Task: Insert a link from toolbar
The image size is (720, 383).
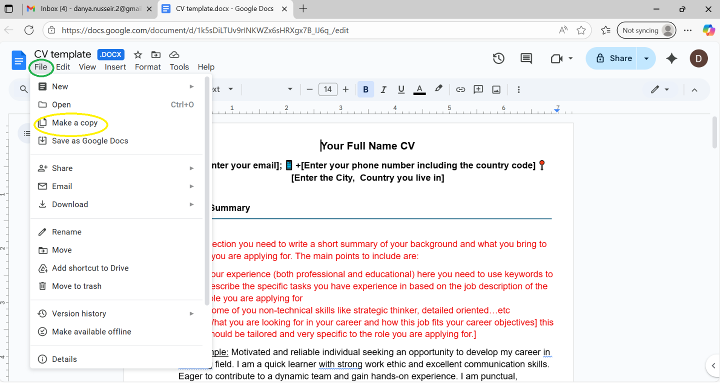Action: (x=460, y=90)
